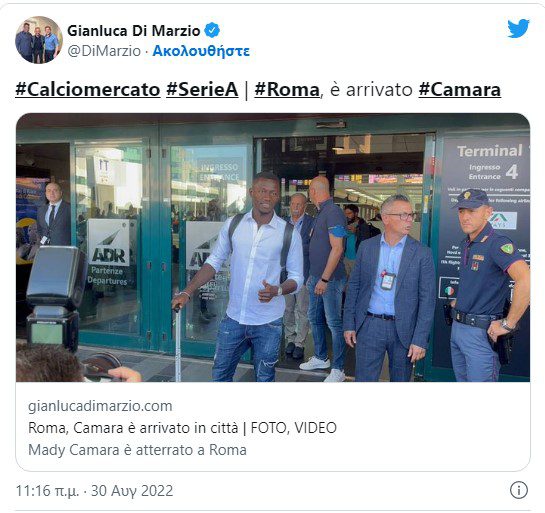Click the blue verified badge icon

(x=212, y=31)
